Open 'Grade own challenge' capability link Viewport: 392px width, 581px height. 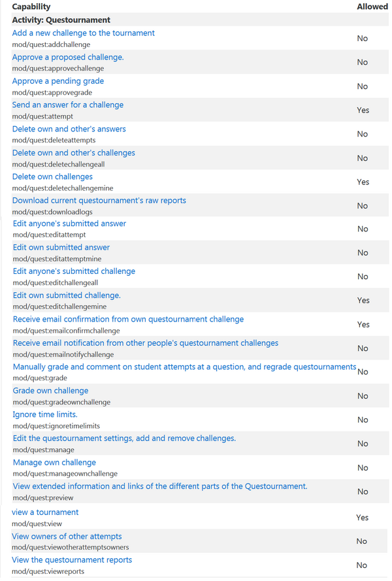50,391
